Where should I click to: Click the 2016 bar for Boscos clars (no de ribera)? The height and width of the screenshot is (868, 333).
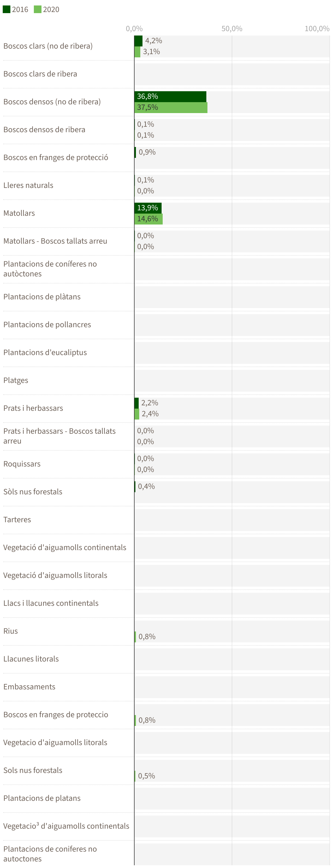pos(138,41)
